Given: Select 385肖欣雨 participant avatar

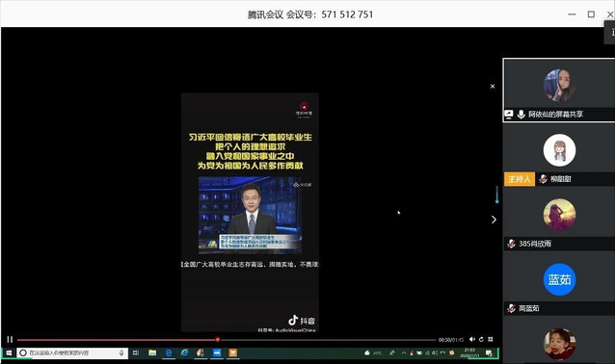Looking at the screenshot, I should (x=559, y=215).
